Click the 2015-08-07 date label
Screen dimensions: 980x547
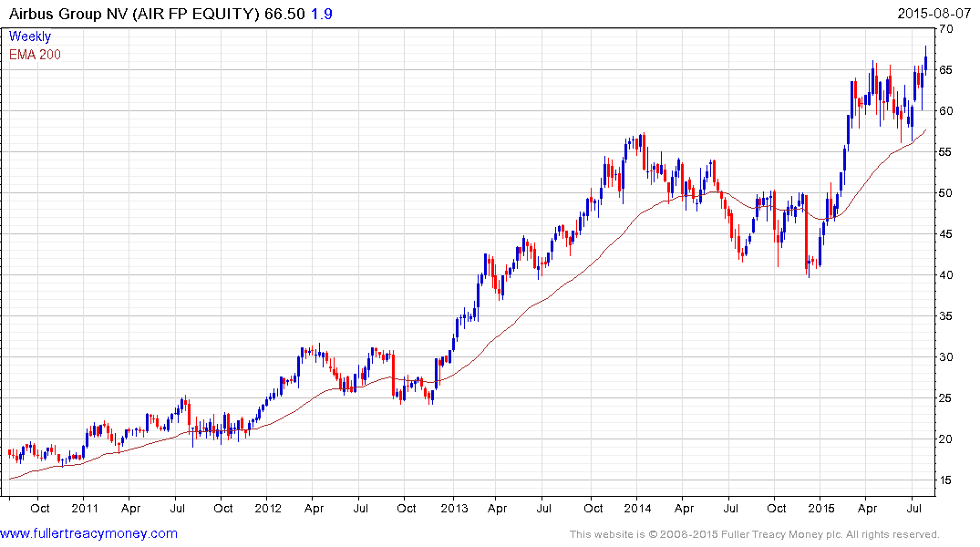[934, 13]
